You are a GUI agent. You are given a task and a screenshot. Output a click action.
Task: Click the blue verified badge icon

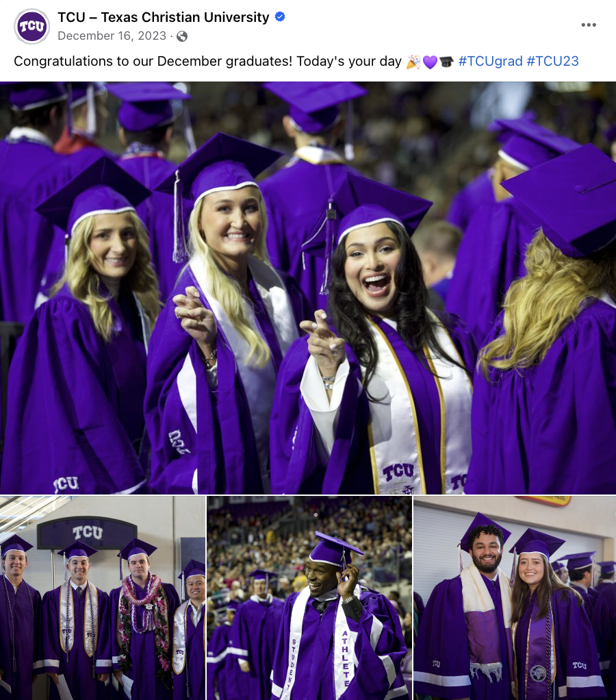coord(280,17)
